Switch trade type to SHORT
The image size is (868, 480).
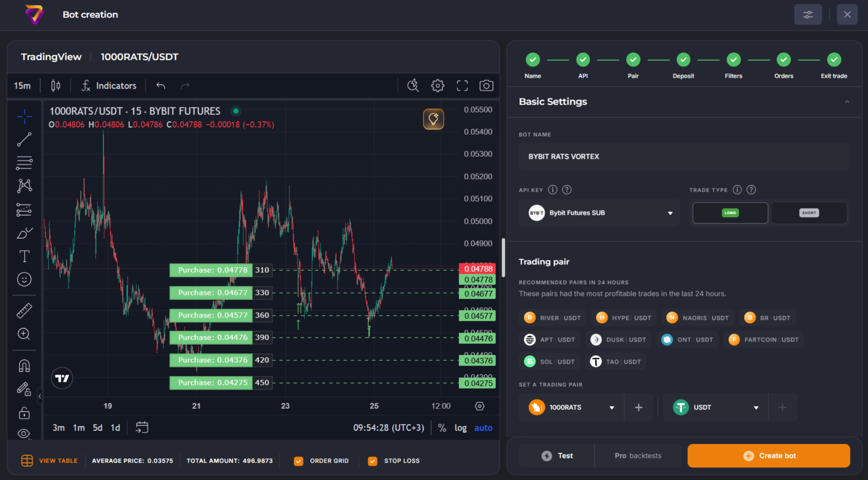(x=809, y=213)
